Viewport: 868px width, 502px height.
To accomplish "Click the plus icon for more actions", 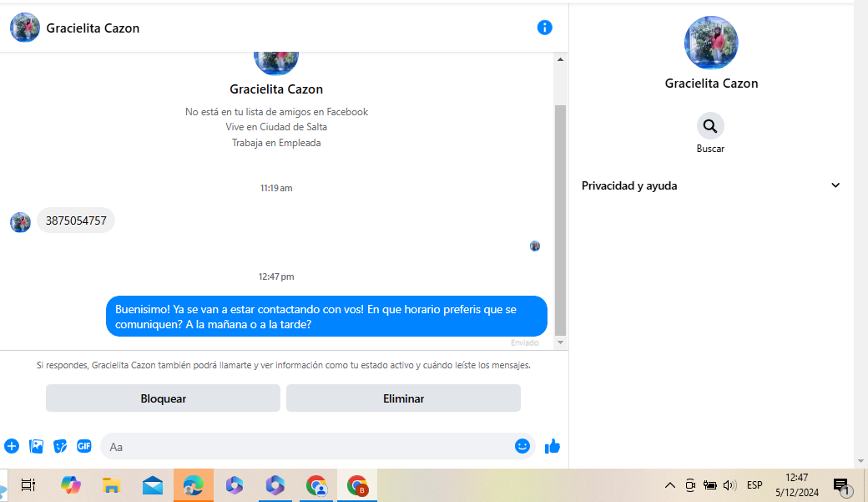I will click(12, 446).
